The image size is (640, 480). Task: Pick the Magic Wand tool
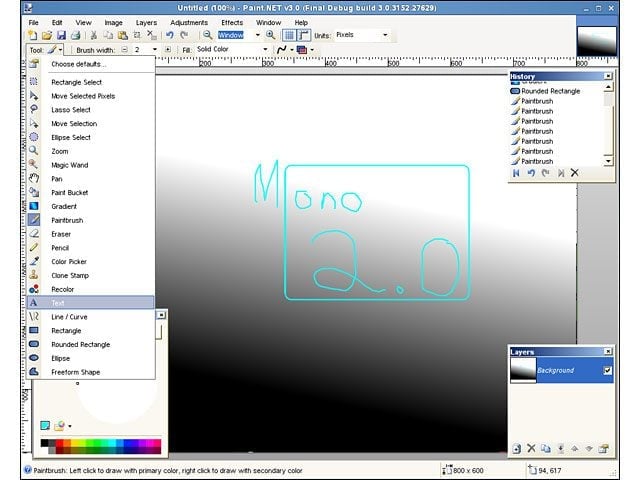[x=91, y=165]
